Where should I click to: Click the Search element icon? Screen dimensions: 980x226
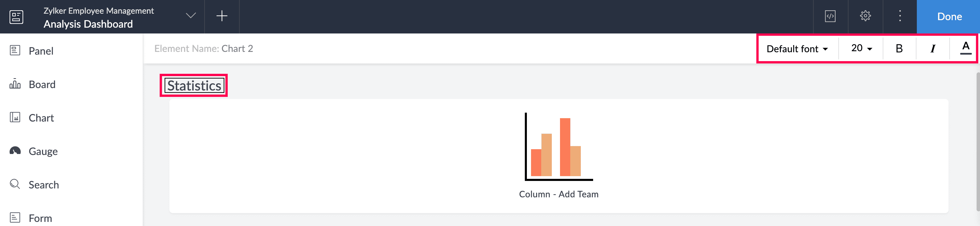(15, 184)
